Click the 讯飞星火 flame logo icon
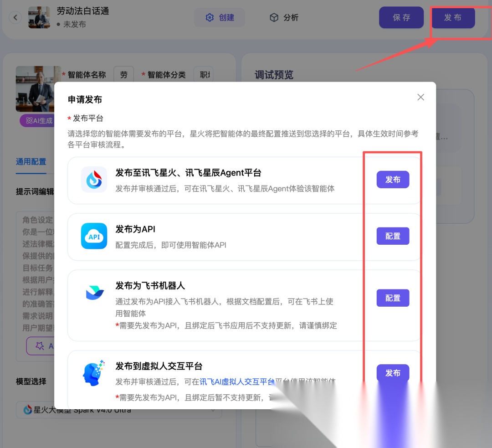The width and height of the screenshot is (492, 448). coord(94,180)
